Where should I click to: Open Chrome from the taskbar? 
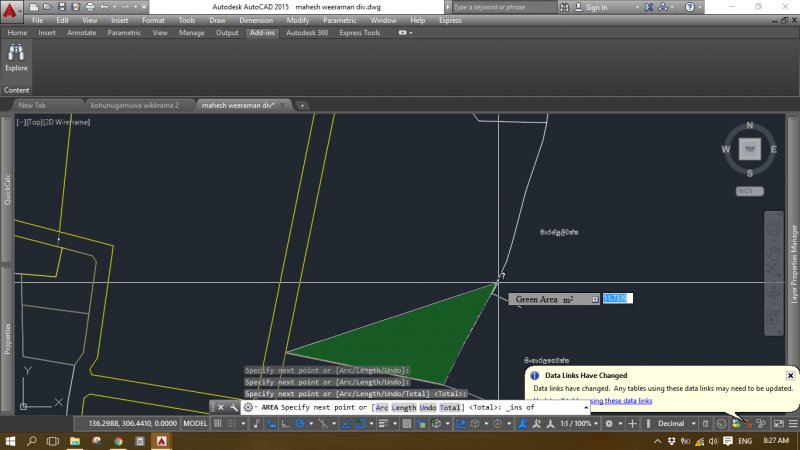pos(118,440)
